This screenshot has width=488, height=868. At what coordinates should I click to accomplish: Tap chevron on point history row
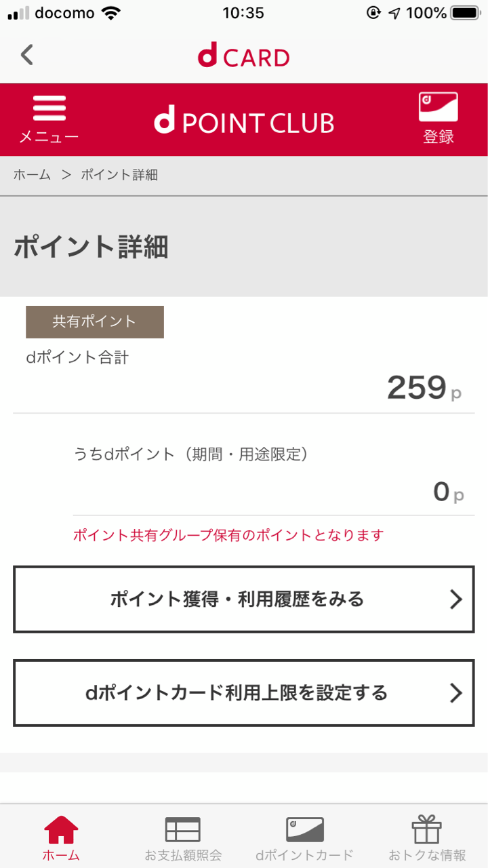[456, 599]
